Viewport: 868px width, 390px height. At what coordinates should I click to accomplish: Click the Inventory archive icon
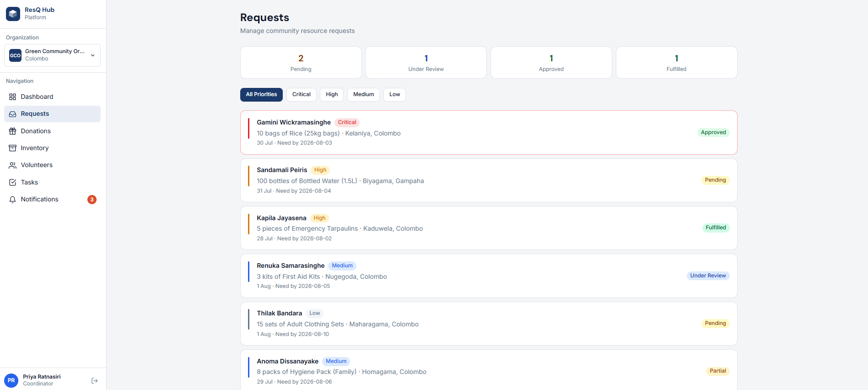click(x=13, y=148)
